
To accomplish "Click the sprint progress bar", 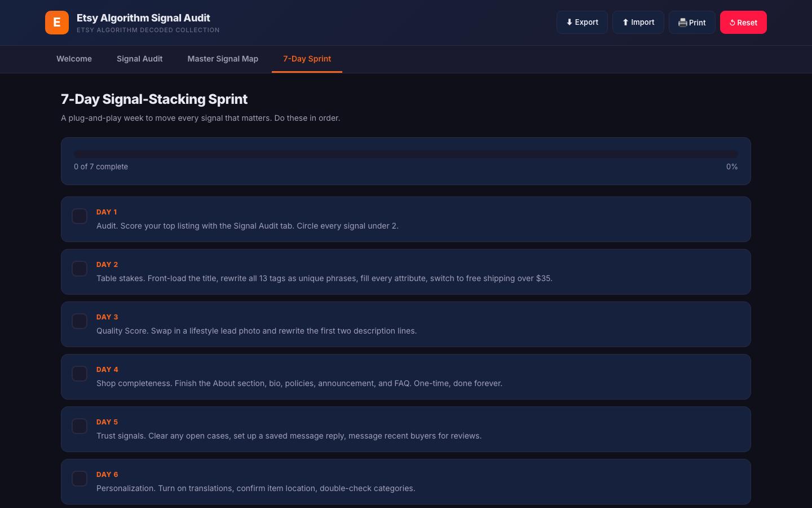I will coord(406,154).
